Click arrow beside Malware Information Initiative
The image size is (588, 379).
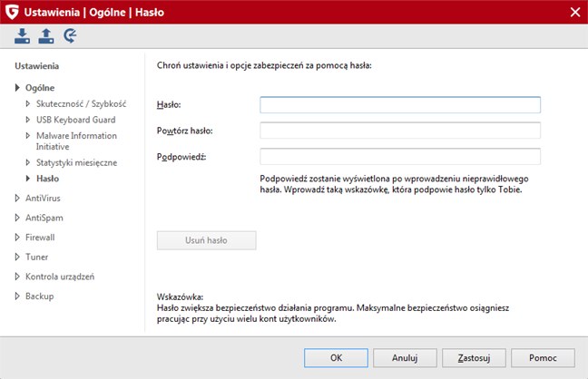[x=28, y=135]
